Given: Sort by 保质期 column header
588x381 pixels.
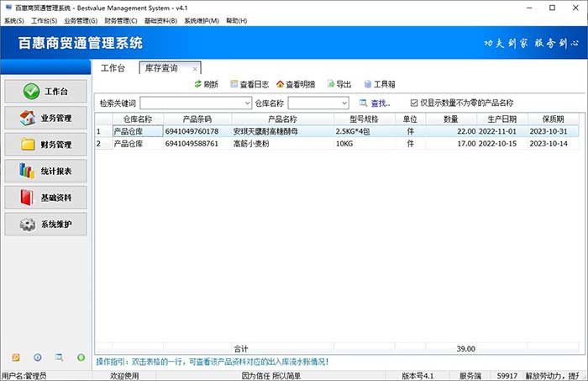Looking at the screenshot, I should pyautogui.click(x=554, y=119).
